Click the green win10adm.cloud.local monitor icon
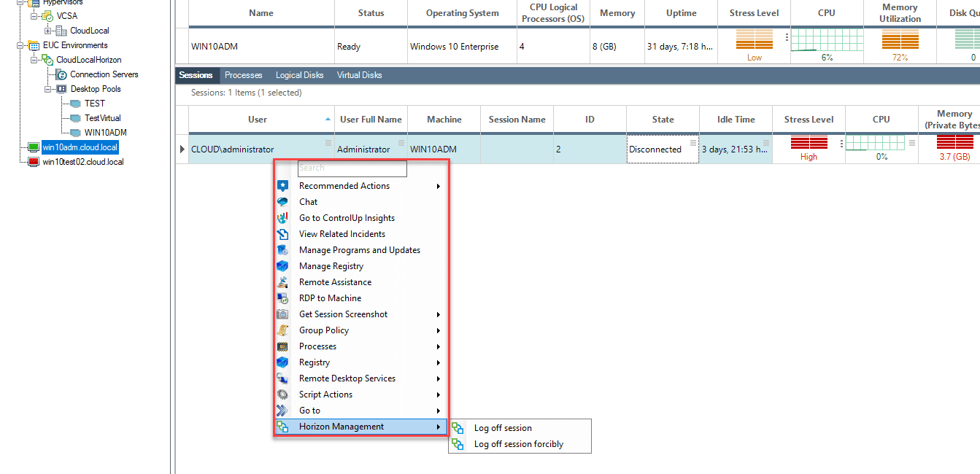The image size is (980, 474). [x=33, y=147]
